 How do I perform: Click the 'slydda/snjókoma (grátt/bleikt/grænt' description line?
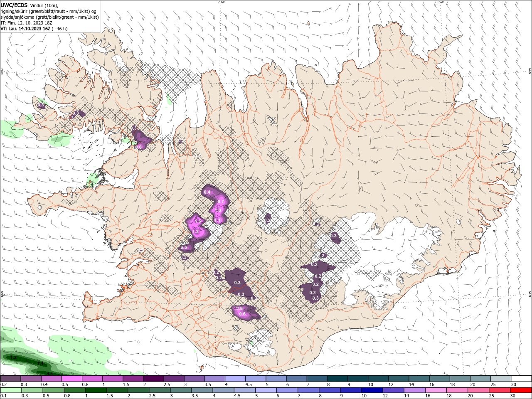coord(49,17)
